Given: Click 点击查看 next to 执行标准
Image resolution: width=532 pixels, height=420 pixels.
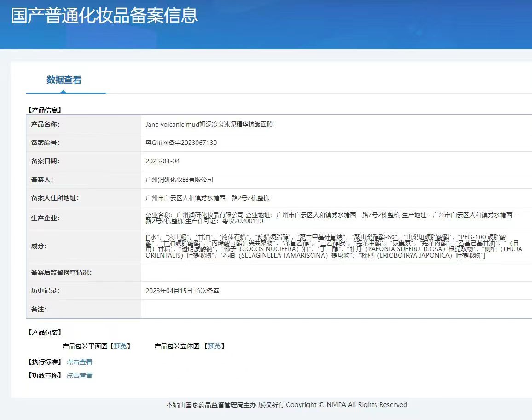Looking at the screenshot, I should coord(79,362).
